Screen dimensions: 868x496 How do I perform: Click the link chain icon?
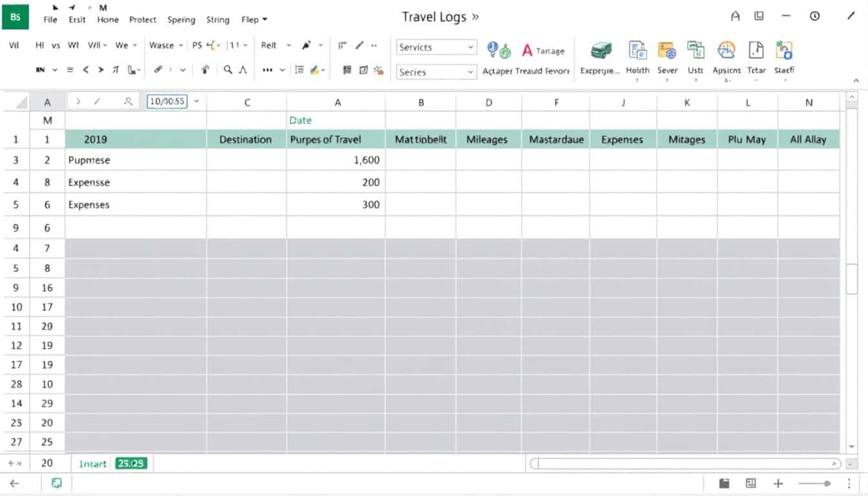(x=158, y=70)
